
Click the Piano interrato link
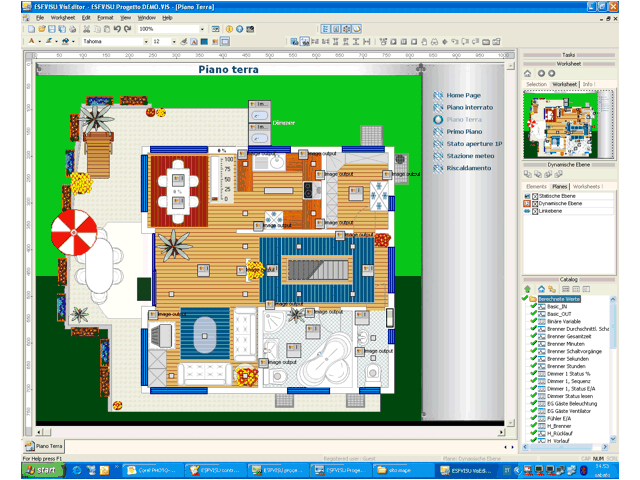coord(469,107)
